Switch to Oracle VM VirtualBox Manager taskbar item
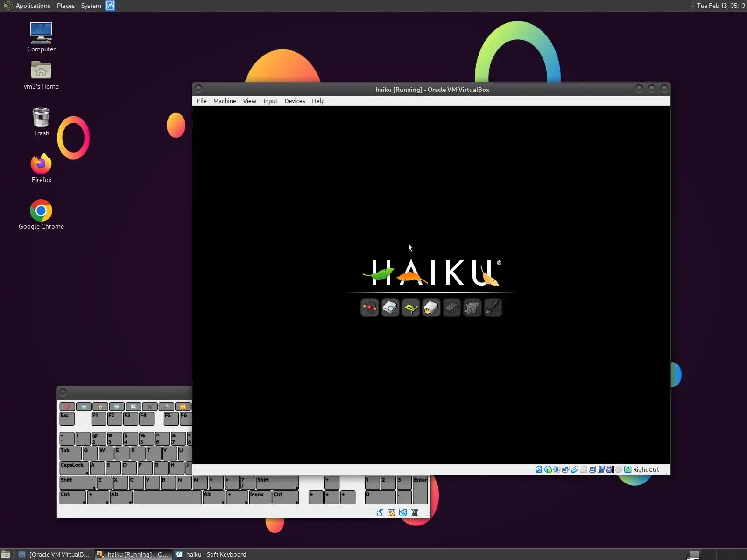The width and height of the screenshot is (747, 560). click(x=54, y=554)
